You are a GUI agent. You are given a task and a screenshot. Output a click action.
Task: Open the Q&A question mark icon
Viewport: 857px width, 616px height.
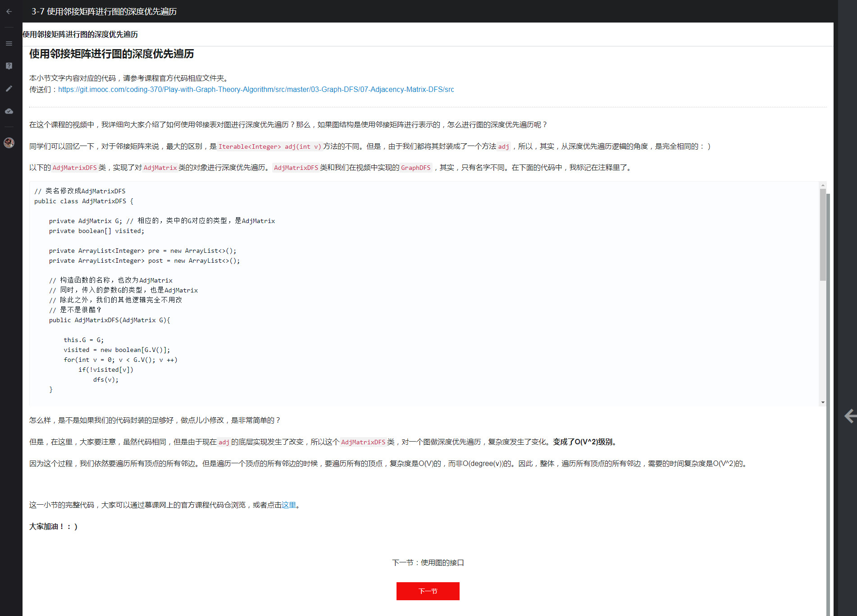point(9,66)
